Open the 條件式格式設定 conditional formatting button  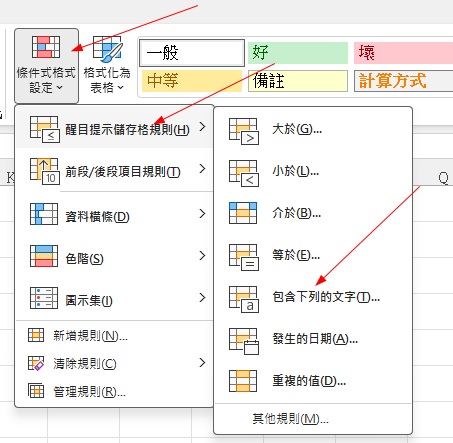coord(46,66)
